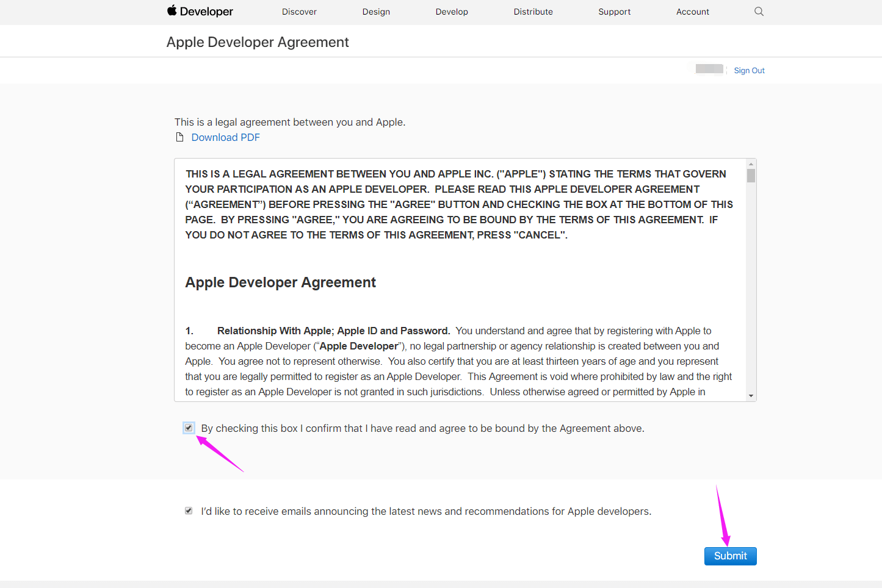Uncheck the receive emails checkbox
The image size is (882, 588).
[x=189, y=511]
